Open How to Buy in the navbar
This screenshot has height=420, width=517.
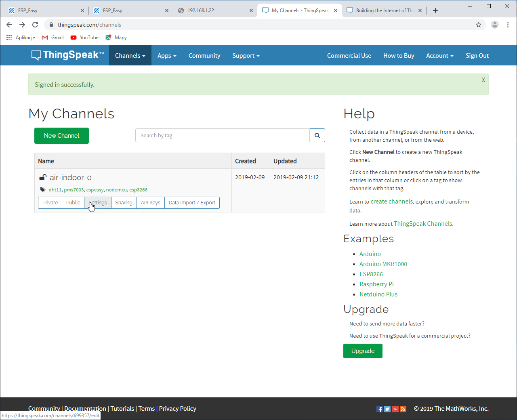tap(399, 55)
